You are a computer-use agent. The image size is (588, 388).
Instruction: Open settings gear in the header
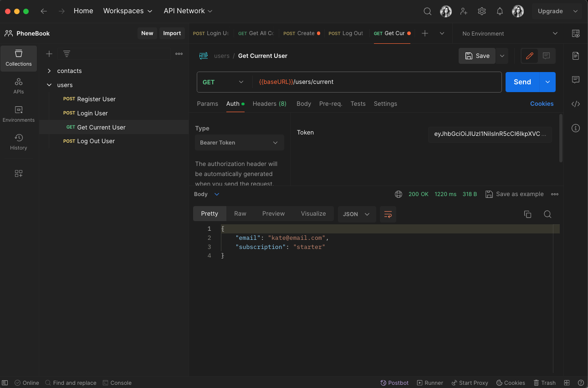pyautogui.click(x=482, y=11)
